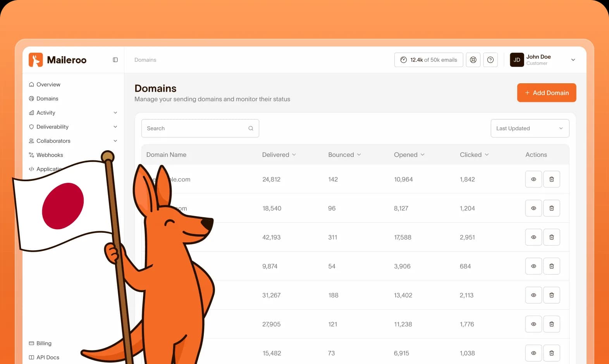Click the Opened value 10,964
Screen dimensions: 609x364
tap(403, 180)
